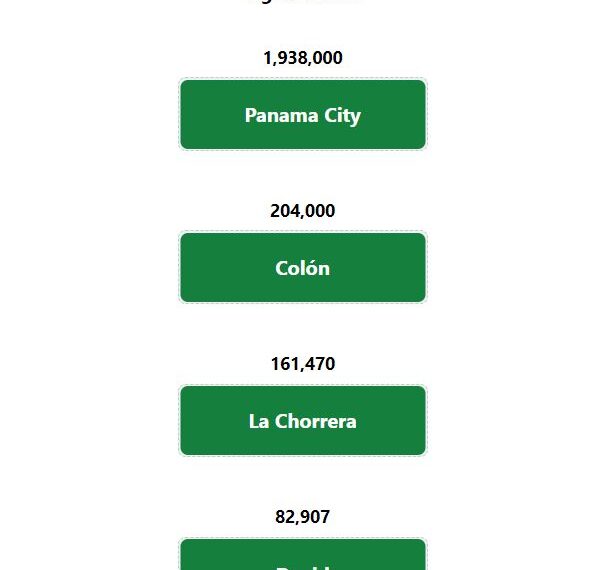Choose the La Chorrera button
Image resolution: width=605 pixels, height=570 pixels.
tap(303, 420)
